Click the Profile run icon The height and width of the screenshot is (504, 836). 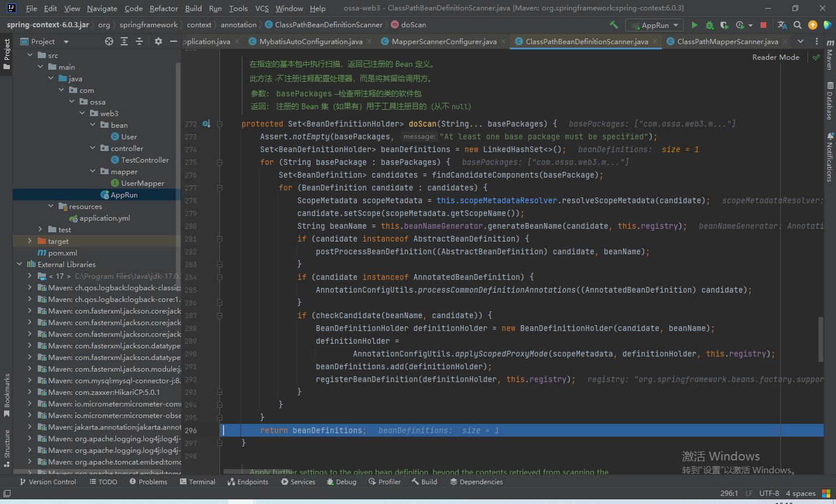click(x=740, y=25)
